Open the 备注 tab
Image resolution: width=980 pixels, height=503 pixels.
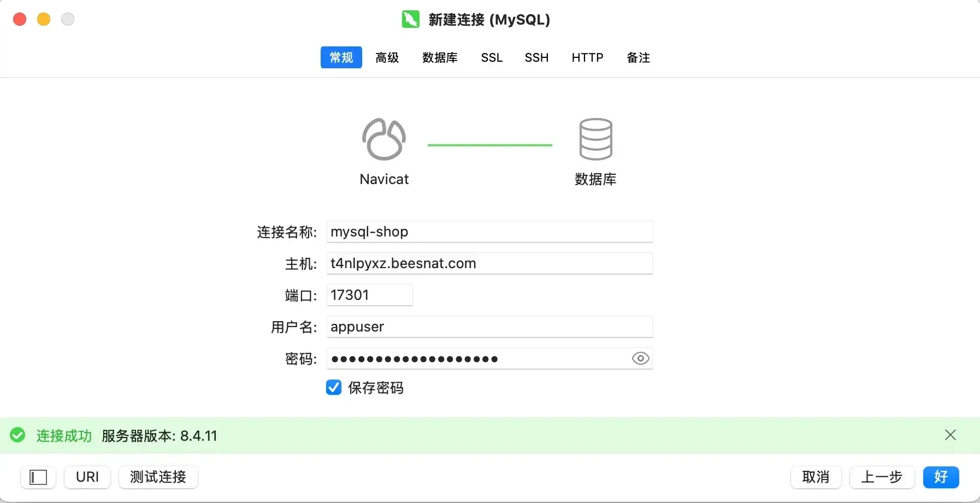point(638,57)
